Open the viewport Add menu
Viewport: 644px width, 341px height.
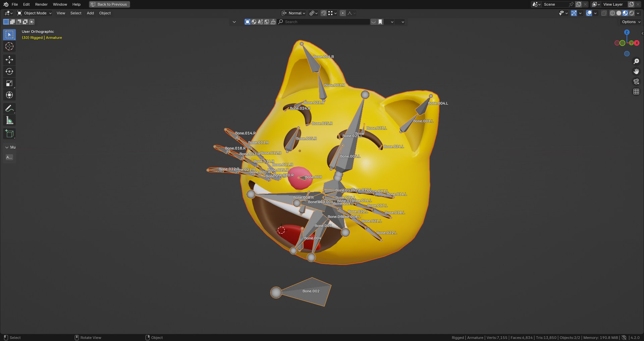(x=90, y=13)
